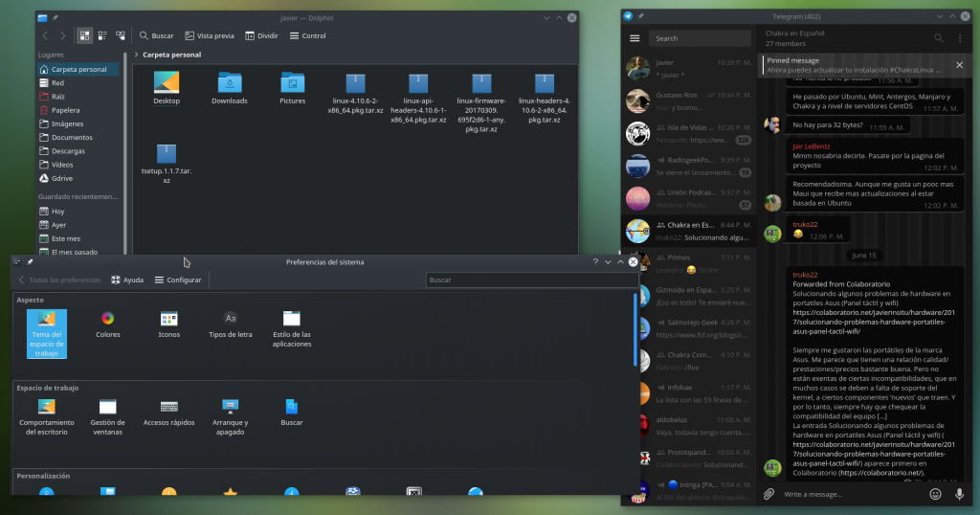Image resolution: width=980 pixels, height=515 pixels.
Task: Click the Write a message field
Action: [853, 494]
